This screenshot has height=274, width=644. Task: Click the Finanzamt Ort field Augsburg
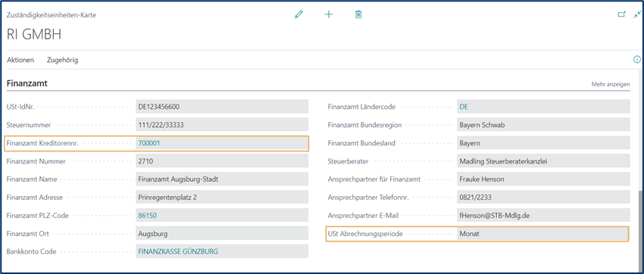click(222, 234)
